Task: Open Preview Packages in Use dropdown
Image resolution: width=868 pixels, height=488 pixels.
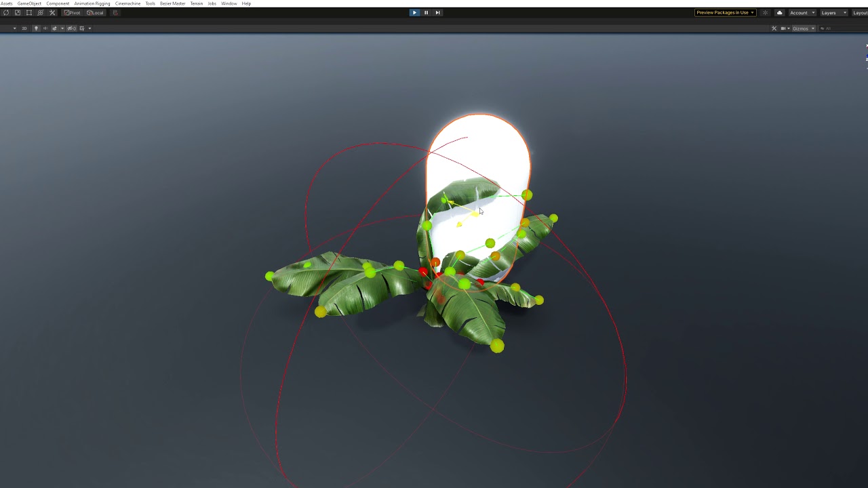Action: [726, 12]
